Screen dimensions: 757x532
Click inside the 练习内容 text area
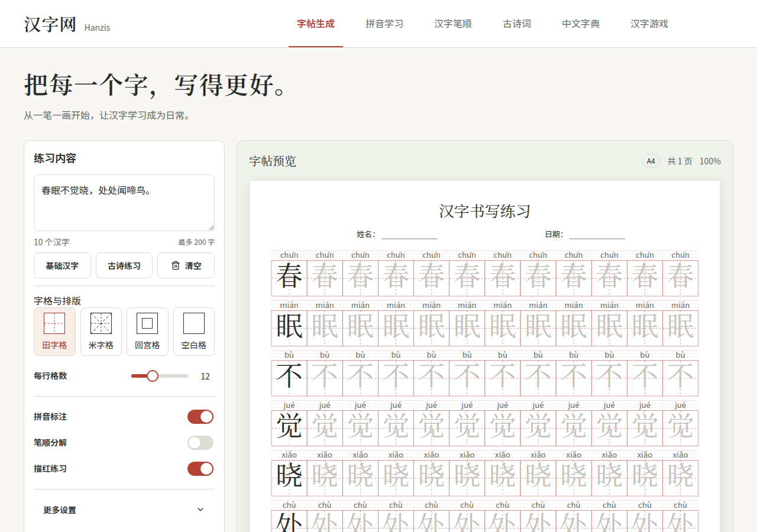pos(124,203)
